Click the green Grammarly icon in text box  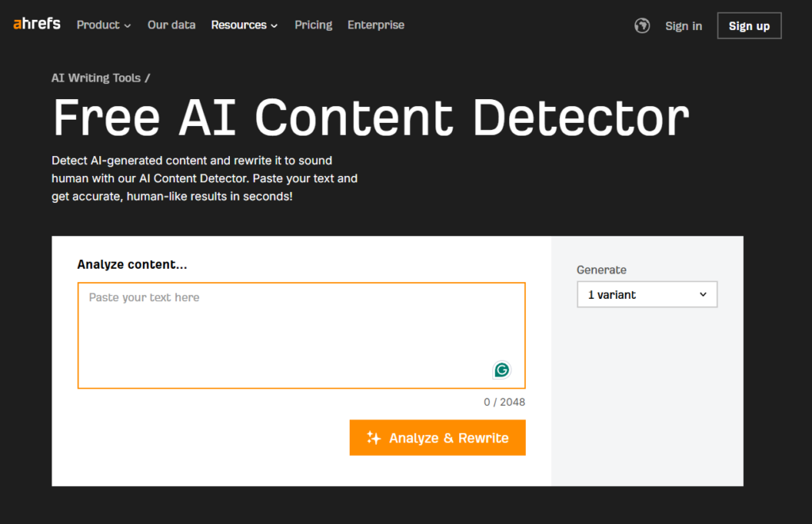pyautogui.click(x=501, y=369)
